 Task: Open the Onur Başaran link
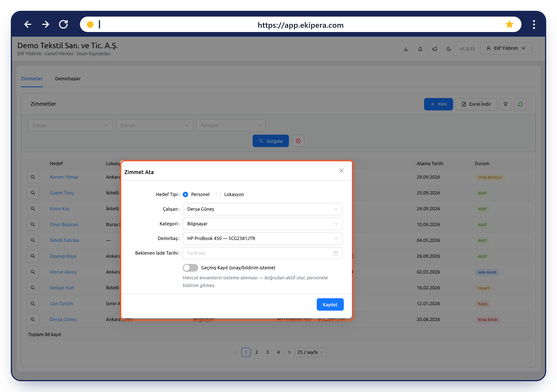coord(64,224)
